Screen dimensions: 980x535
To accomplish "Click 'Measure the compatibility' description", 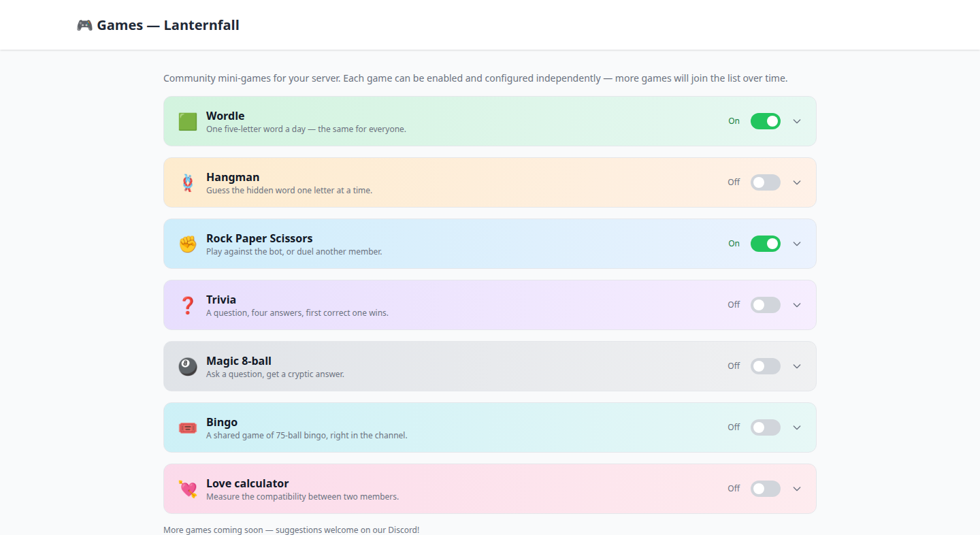I will pos(302,497).
